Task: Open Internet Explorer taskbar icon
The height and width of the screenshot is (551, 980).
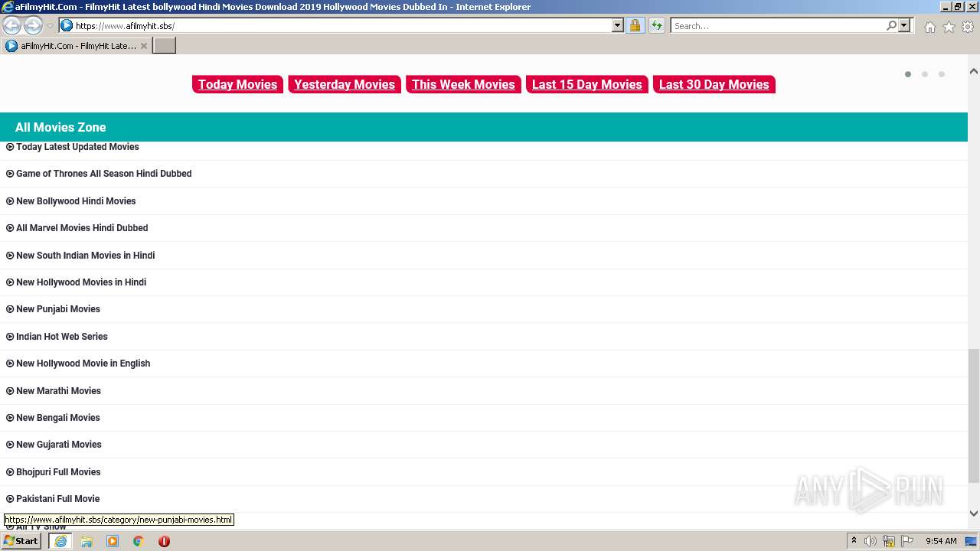Action: [x=60, y=541]
